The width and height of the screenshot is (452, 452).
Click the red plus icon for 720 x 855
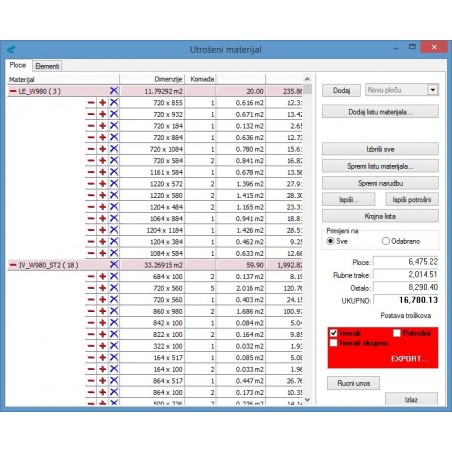tap(103, 103)
